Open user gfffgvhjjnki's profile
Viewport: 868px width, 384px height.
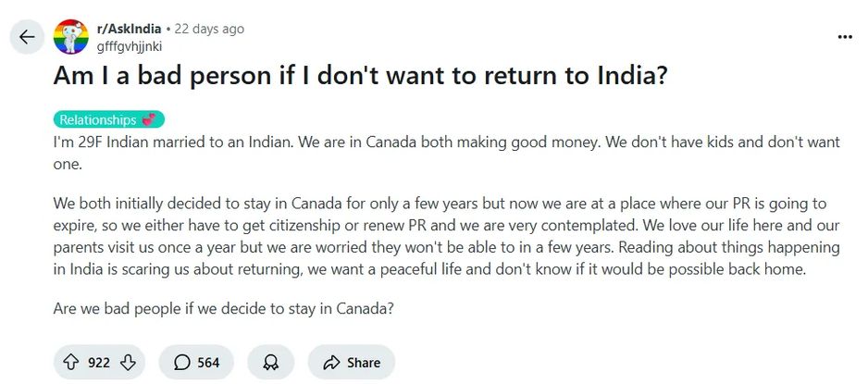129,45
